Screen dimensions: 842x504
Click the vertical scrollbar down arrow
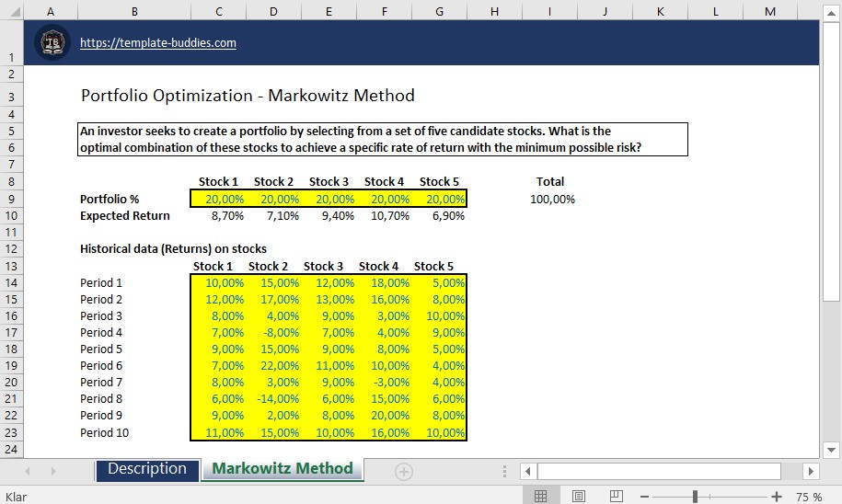coord(831,450)
